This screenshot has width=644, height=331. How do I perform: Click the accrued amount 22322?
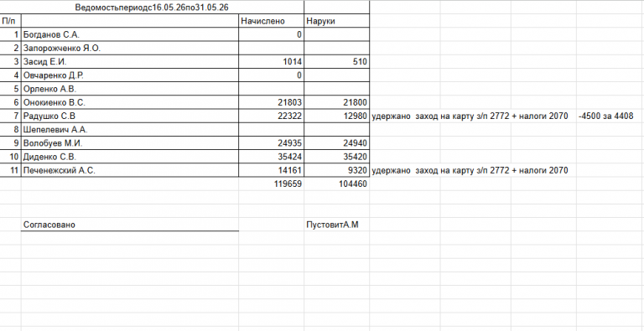tap(271, 116)
